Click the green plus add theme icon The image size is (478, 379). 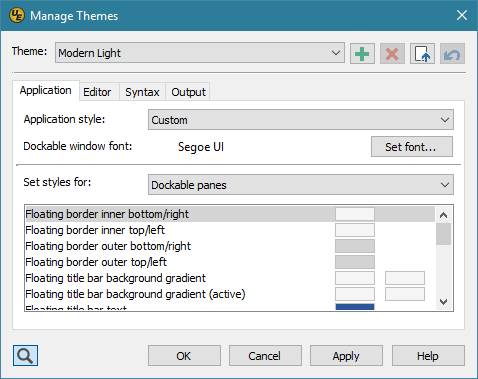pyautogui.click(x=362, y=53)
